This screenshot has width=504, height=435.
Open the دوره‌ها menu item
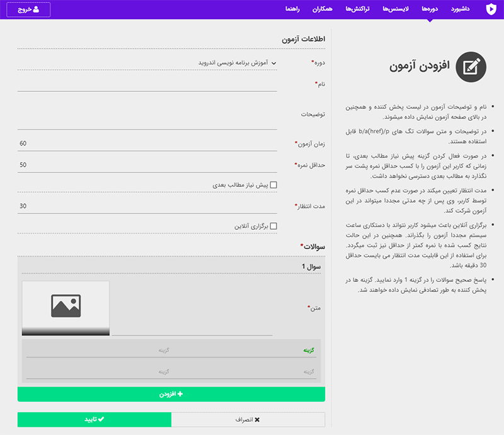430,9
